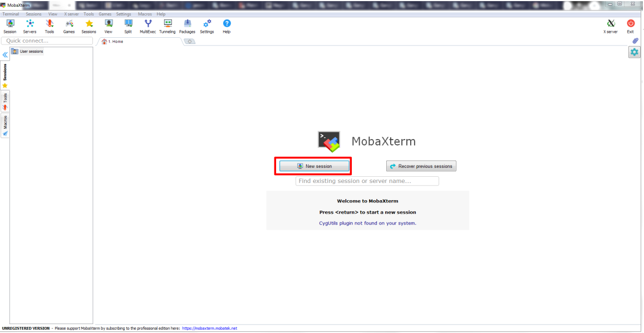
Task: Click the paperclip attach icon
Action: 635,41
